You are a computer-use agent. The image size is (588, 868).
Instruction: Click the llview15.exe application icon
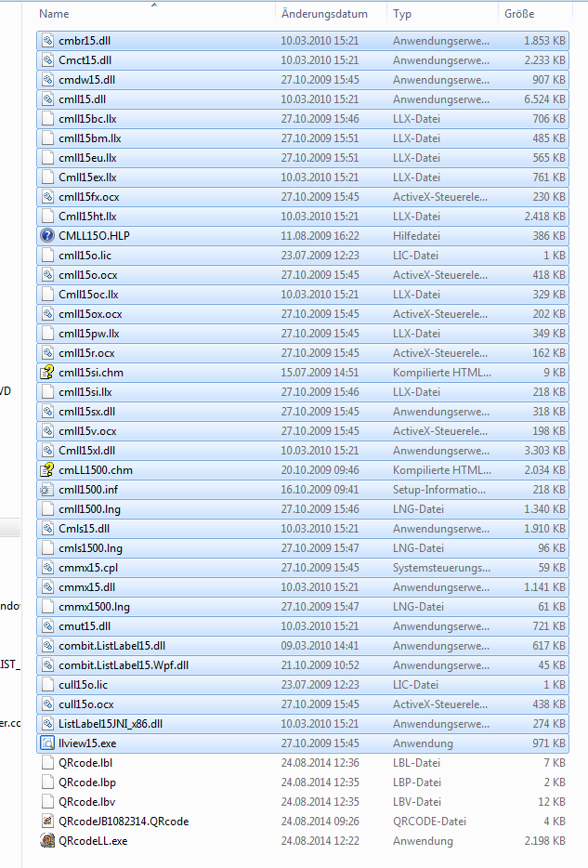[x=47, y=743]
